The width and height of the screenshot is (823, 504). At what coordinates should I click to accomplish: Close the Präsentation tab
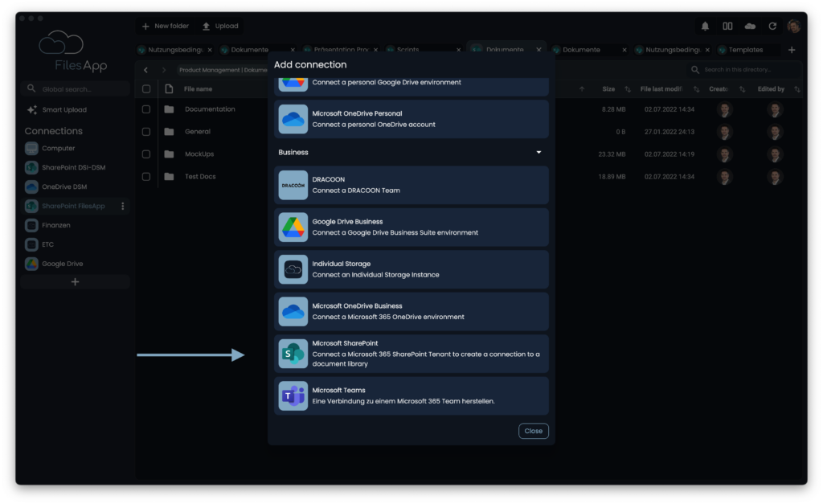(x=376, y=50)
